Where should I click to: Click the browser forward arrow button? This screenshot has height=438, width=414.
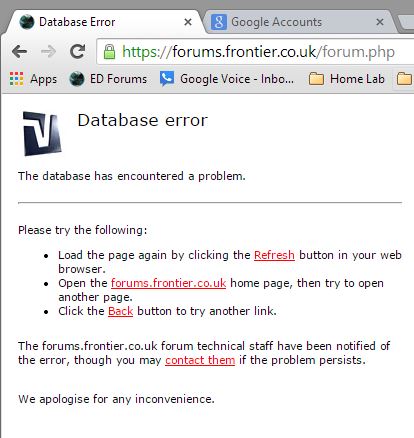pyautogui.click(x=49, y=51)
